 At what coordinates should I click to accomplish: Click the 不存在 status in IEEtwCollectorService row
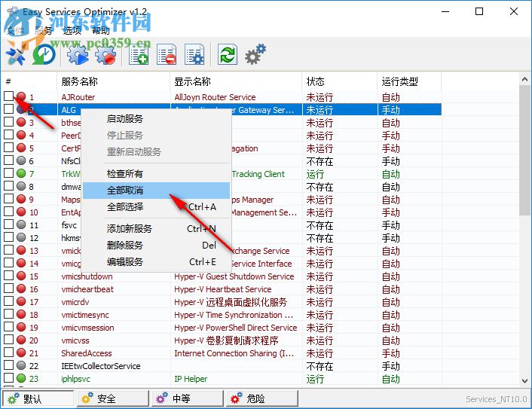(x=320, y=366)
